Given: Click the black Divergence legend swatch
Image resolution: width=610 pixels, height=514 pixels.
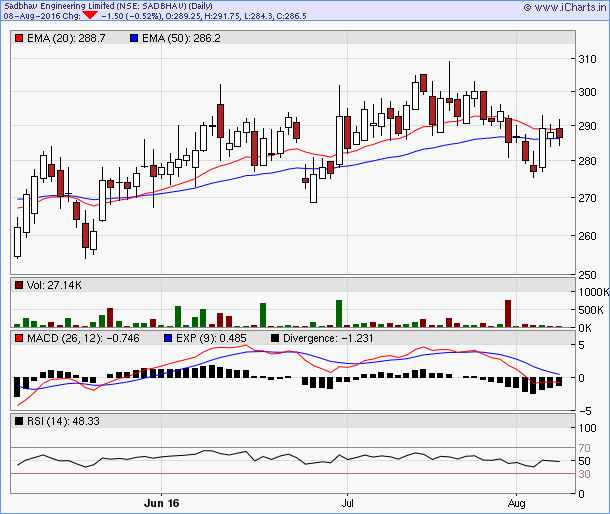Looking at the screenshot, I should click(275, 339).
